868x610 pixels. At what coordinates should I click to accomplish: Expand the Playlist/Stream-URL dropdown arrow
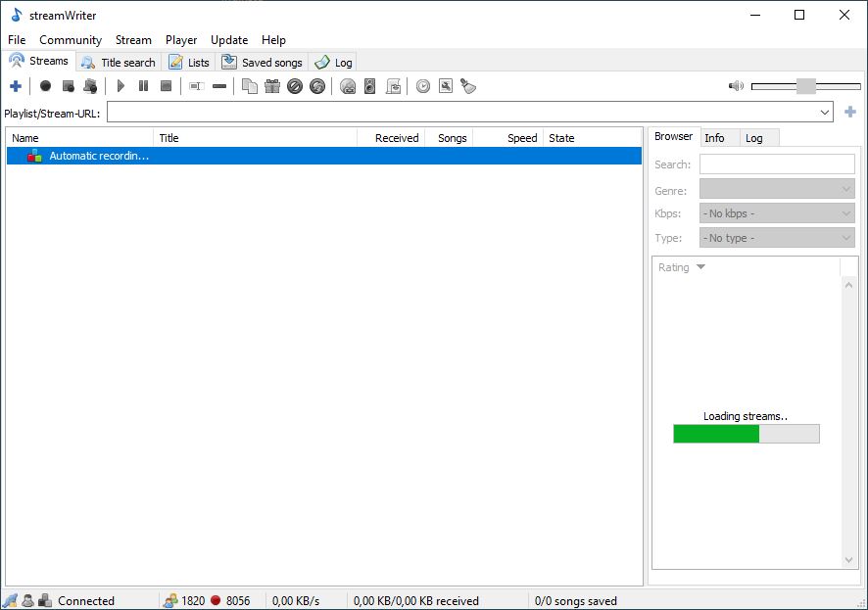pos(824,113)
